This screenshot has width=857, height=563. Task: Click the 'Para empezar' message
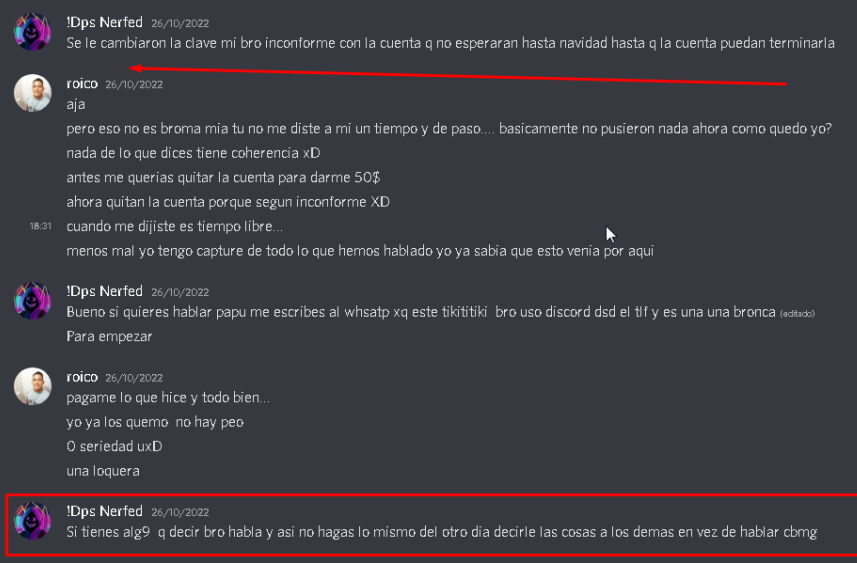coord(109,337)
